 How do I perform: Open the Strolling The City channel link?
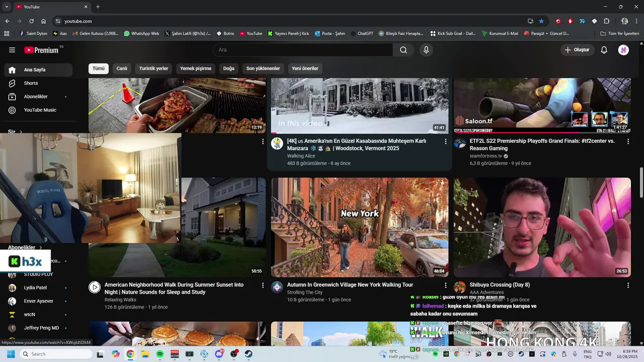[305, 292]
